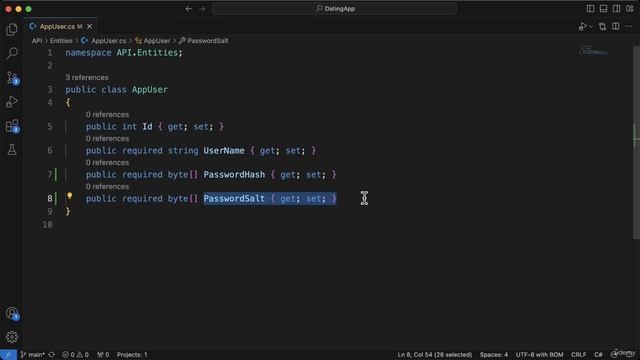Click line number 10 in the gutter
This screenshot has width=640, height=360.
click(x=47, y=224)
